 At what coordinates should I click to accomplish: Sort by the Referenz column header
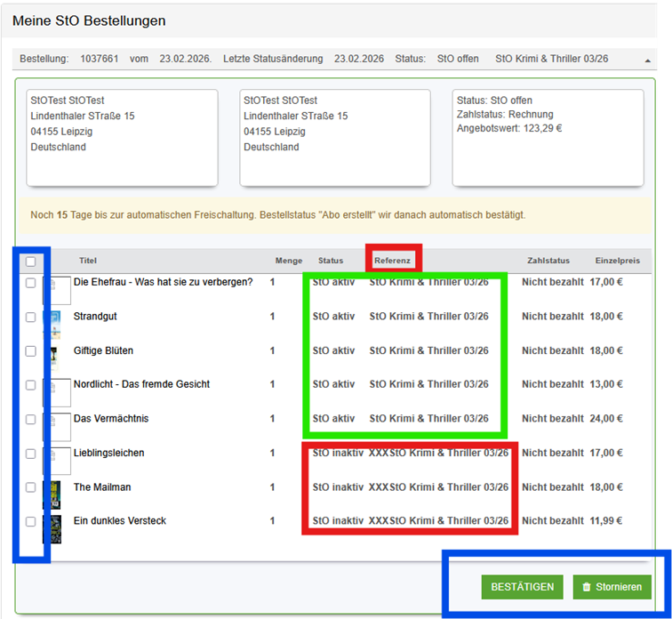[x=392, y=261]
